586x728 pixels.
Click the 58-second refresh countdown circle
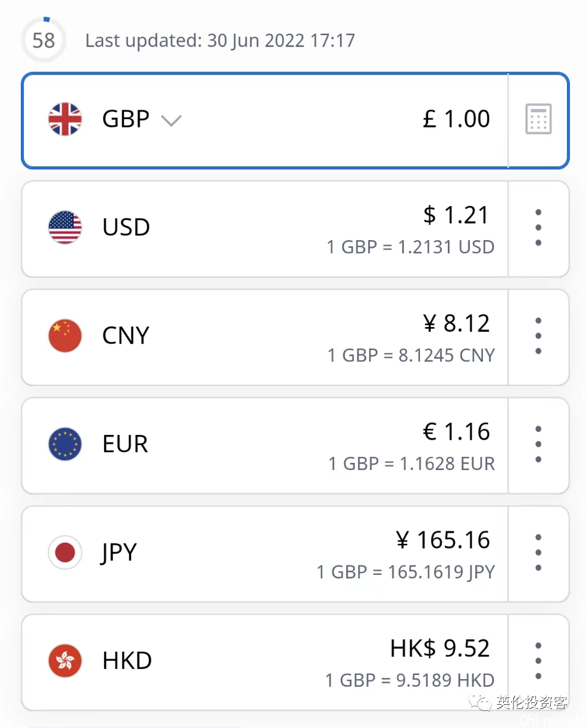(43, 41)
